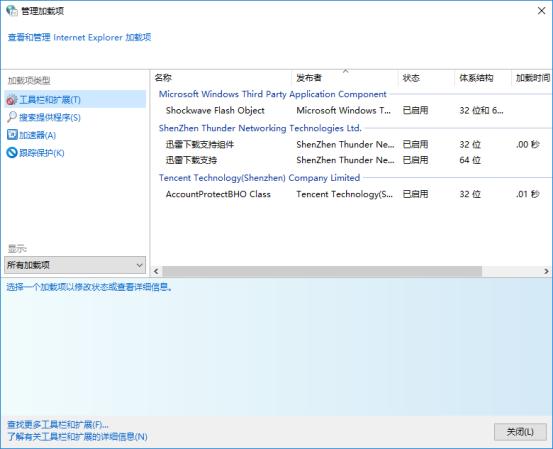This screenshot has width=553, height=449.
Task: Select 迅雷下载支持组件 add-on row
Action: pyautogui.click(x=352, y=144)
